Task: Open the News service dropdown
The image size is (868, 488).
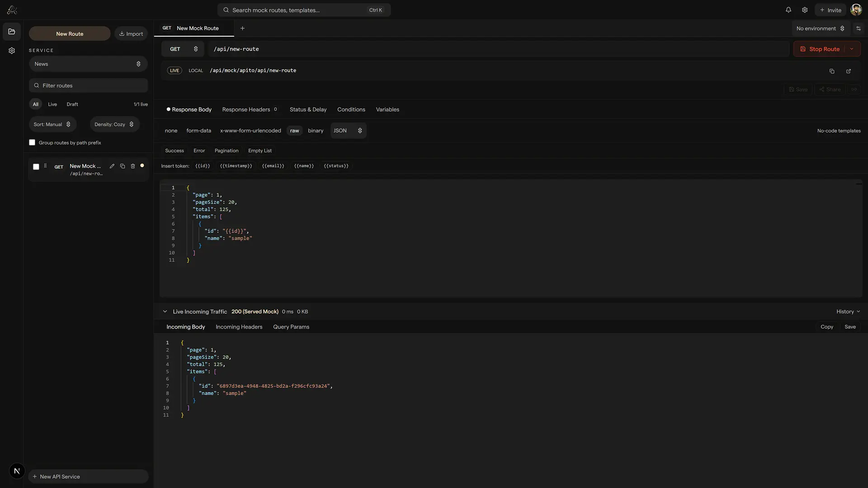Action: [88, 64]
